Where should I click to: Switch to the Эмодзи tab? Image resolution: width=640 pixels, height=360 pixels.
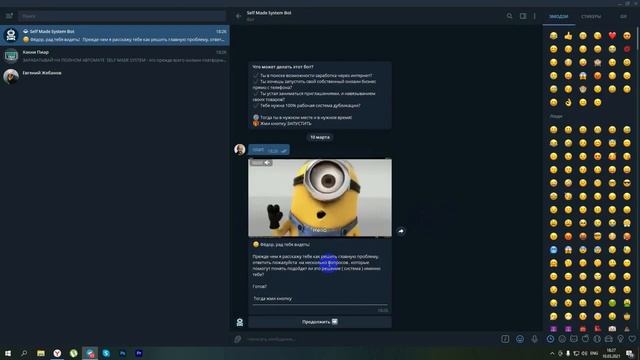pos(558,16)
